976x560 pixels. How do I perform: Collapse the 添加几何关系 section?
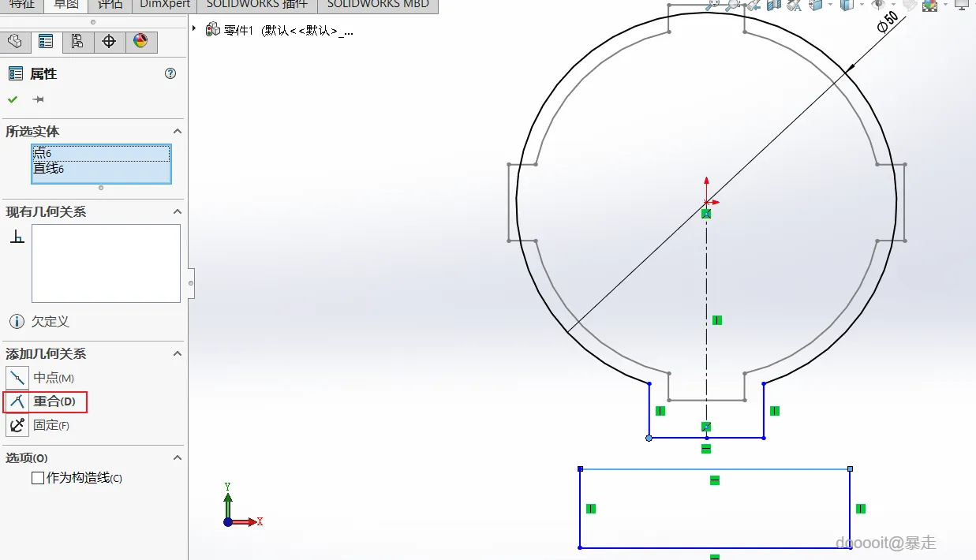point(178,354)
